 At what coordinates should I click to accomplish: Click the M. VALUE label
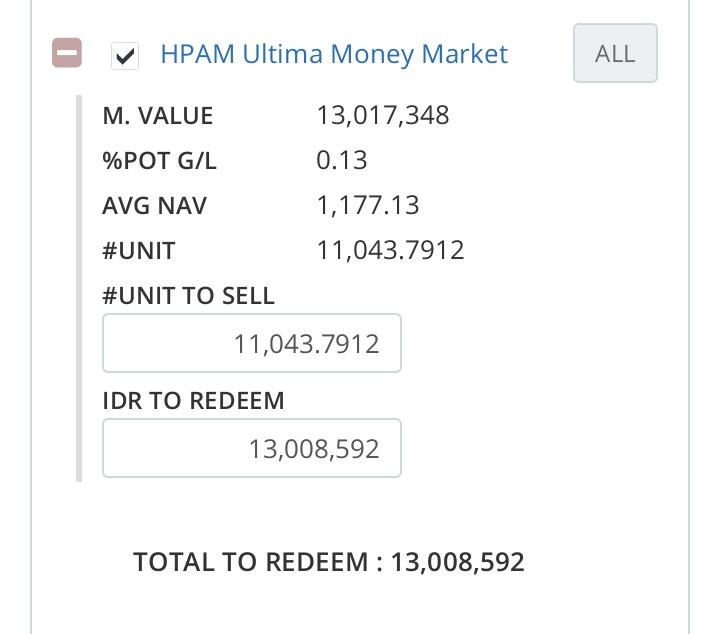click(158, 116)
